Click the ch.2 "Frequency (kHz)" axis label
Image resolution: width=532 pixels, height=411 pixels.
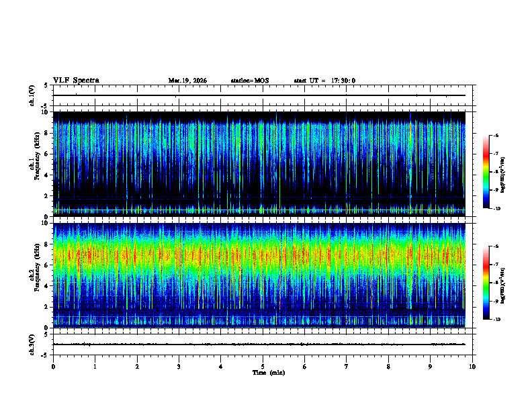coord(38,267)
